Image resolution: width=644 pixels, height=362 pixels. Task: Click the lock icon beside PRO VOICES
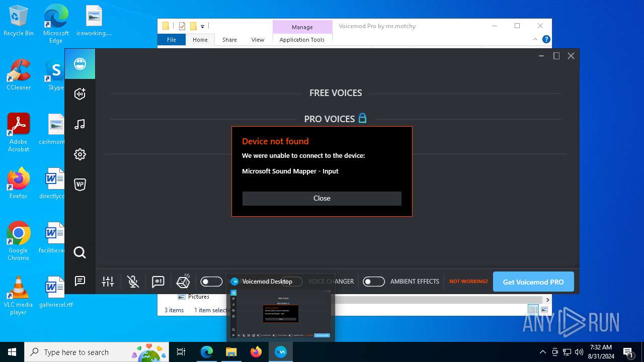[x=362, y=118]
